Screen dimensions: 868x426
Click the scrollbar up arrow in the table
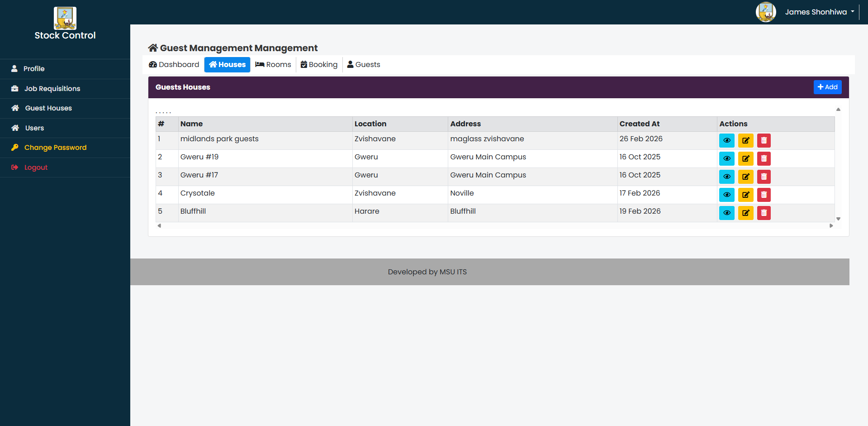[838, 109]
